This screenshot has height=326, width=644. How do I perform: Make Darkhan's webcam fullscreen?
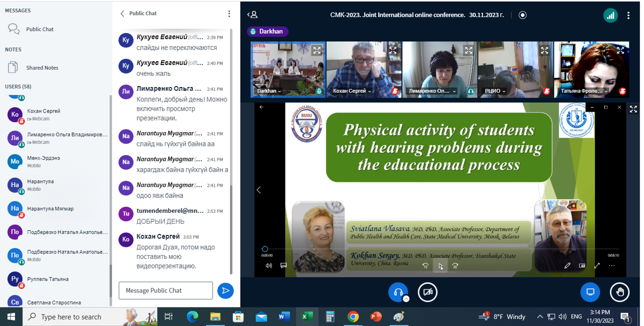317,50
